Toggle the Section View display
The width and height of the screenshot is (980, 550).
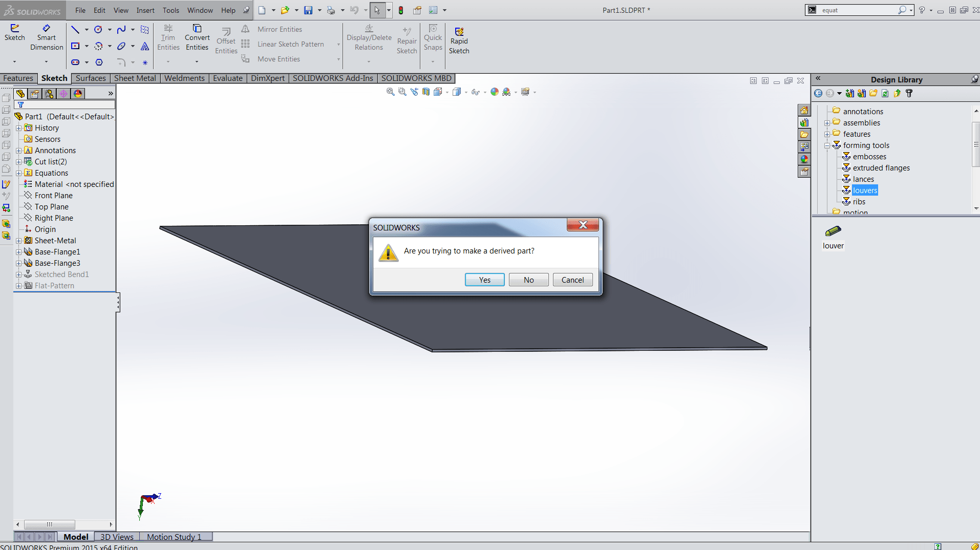coord(427,92)
